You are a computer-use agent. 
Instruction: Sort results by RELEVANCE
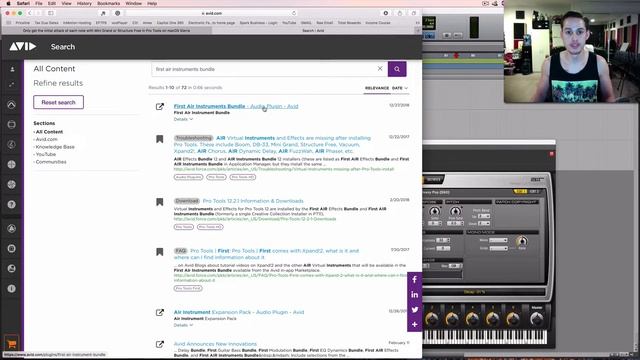click(377, 88)
